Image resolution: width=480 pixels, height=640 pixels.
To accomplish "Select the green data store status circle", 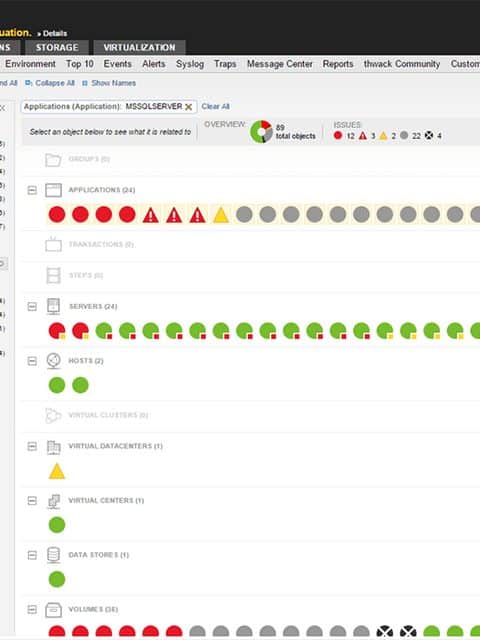I will pos(57,579).
